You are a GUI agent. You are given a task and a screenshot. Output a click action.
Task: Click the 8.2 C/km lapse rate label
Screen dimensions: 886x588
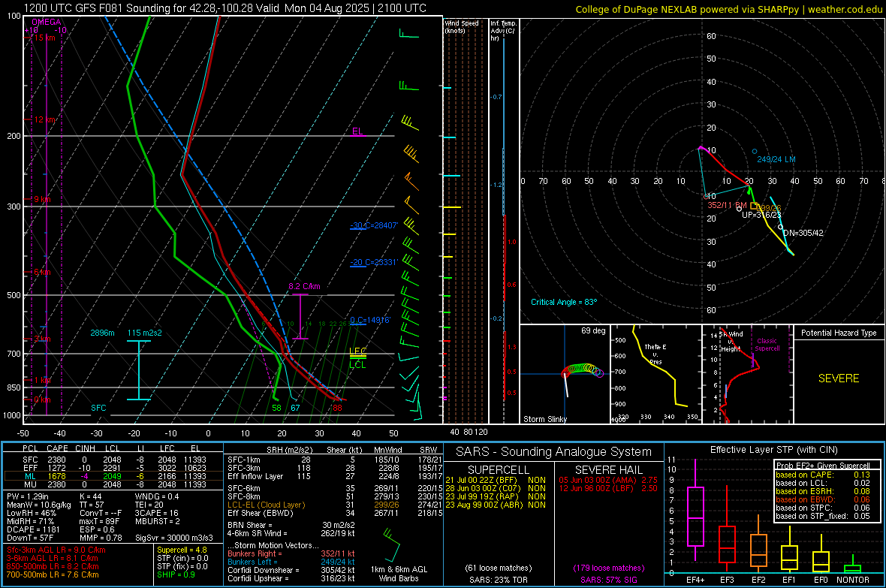(304, 287)
